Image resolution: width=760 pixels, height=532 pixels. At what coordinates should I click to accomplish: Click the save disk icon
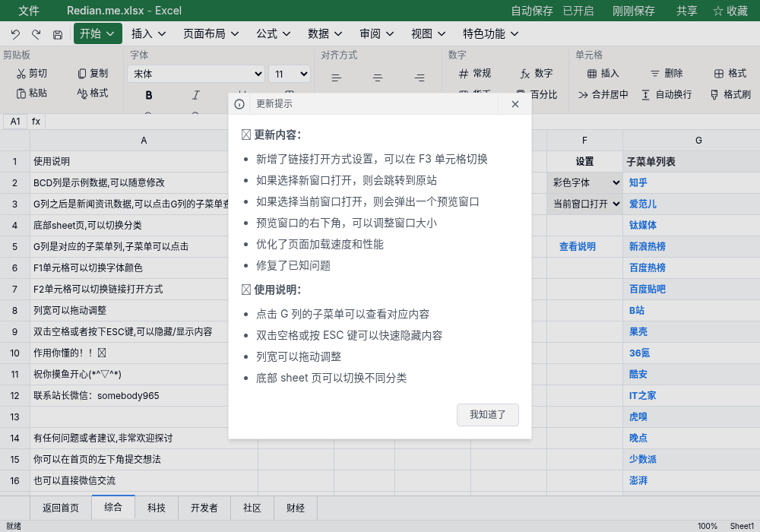(x=58, y=34)
